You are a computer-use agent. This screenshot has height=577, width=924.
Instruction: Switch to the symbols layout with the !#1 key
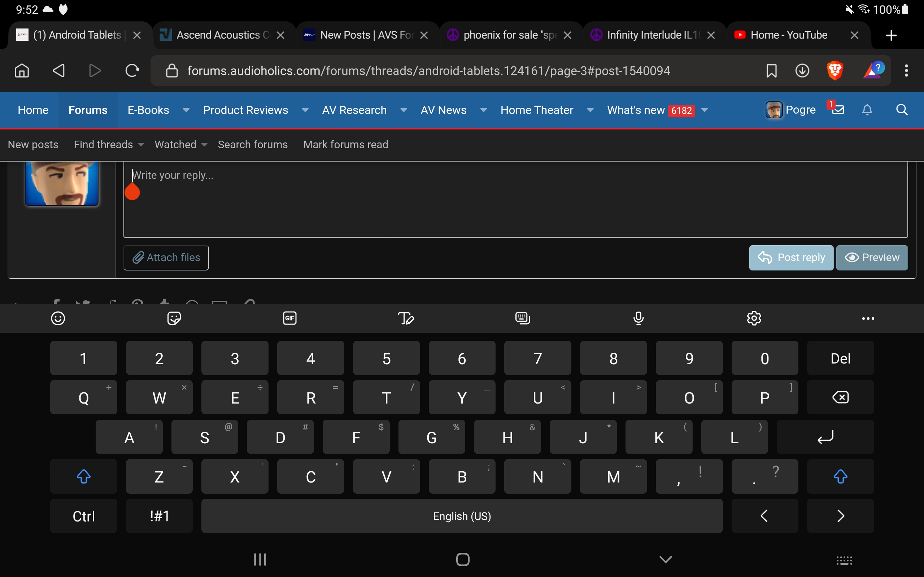point(159,516)
